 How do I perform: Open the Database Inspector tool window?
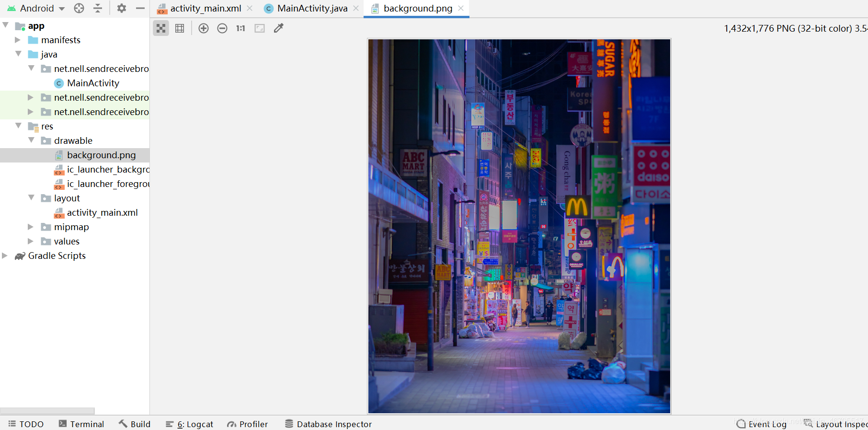[329, 424]
